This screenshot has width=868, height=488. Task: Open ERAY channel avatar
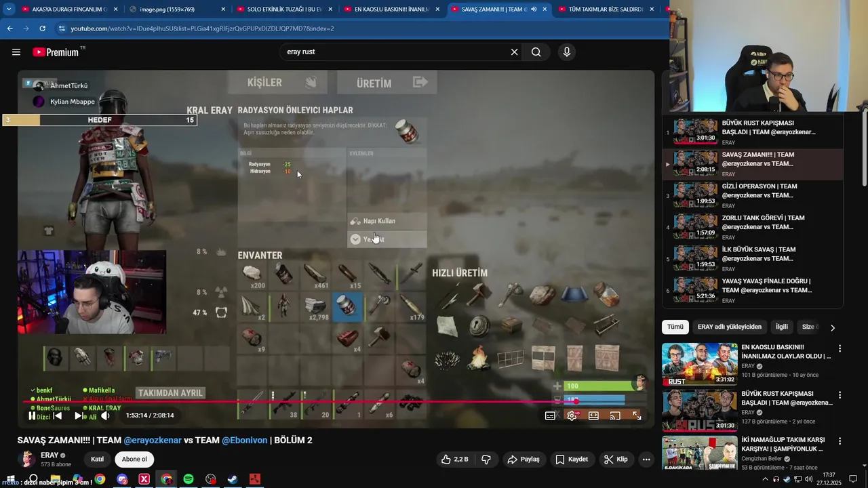coord(26,459)
